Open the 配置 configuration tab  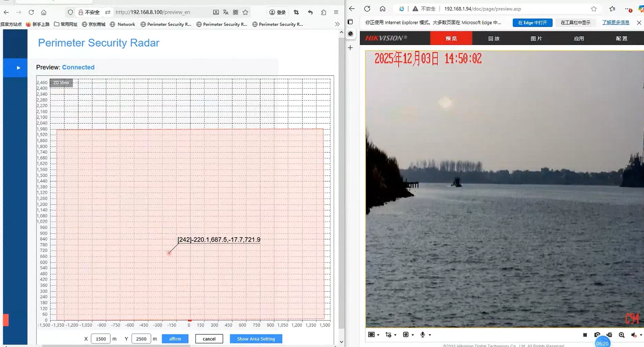coord(621,38)
